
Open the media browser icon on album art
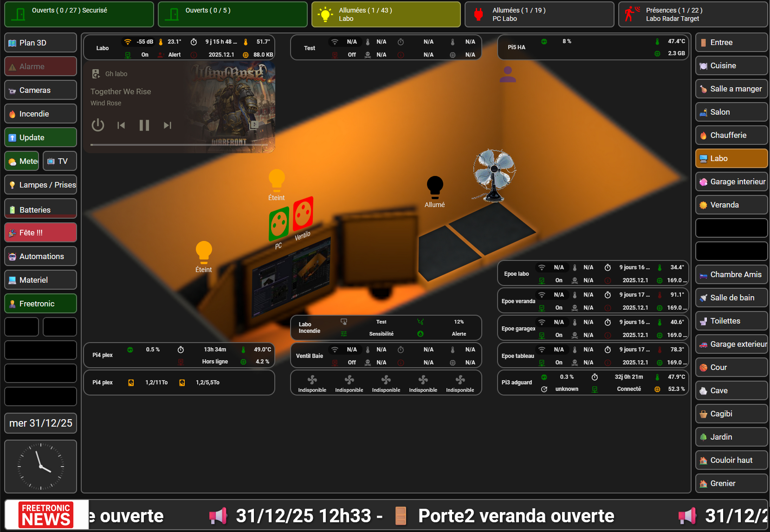(x=254, y=125)
